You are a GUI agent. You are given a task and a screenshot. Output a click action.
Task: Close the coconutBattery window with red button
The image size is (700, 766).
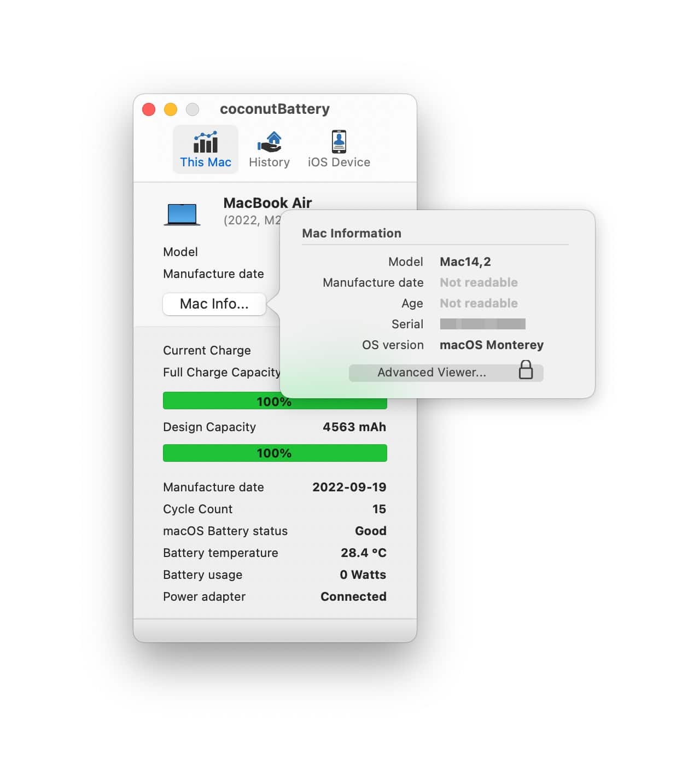coord(149,109)
